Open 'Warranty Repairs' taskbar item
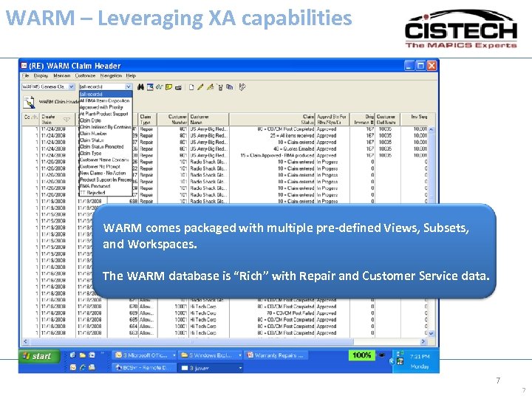The width and height of the screenshot is (532, 399). (276, 355)
